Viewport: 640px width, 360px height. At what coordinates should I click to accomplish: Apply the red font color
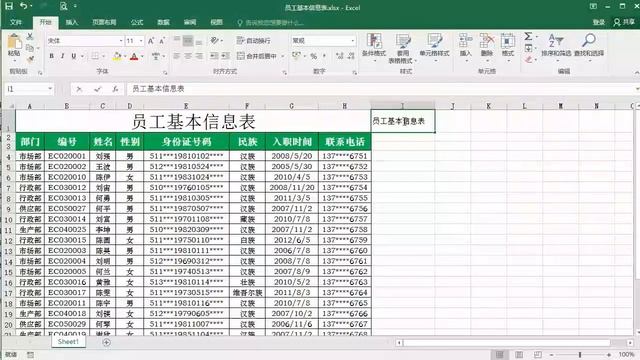(134, 56)
